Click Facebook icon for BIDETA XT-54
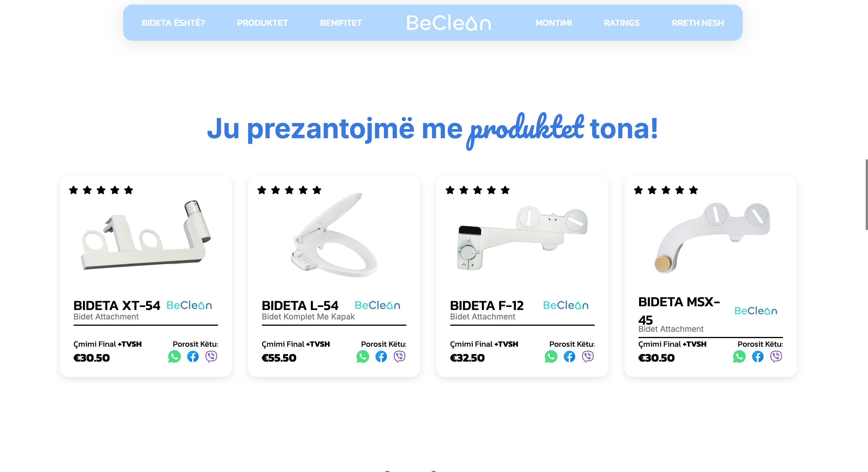 tap(193, 356)
